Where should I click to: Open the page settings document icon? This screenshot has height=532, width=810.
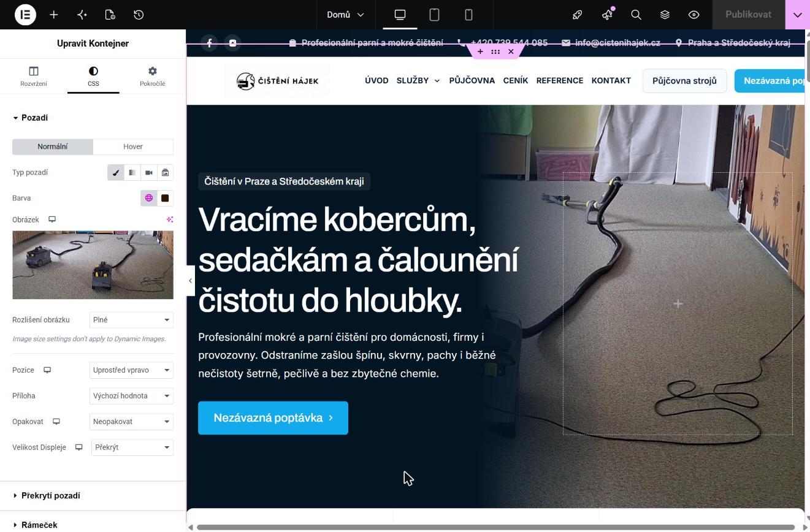[x=110, y=15]
